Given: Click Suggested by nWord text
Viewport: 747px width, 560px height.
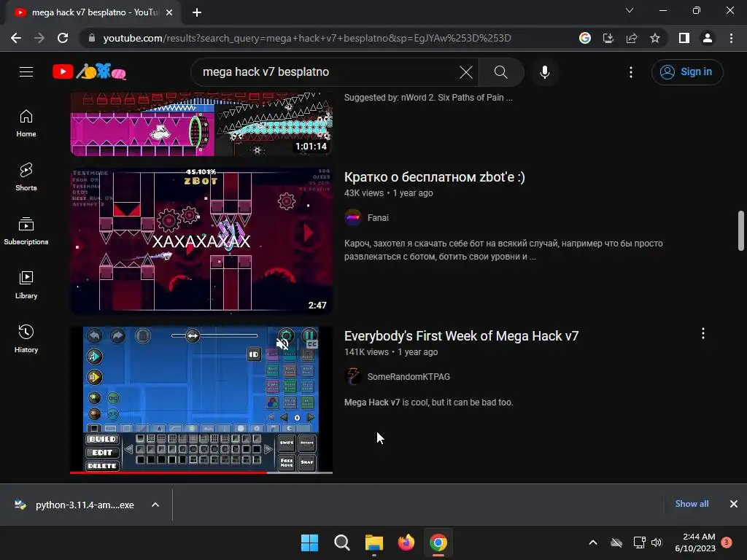Looking at the screenshot, I should (428, 98).
